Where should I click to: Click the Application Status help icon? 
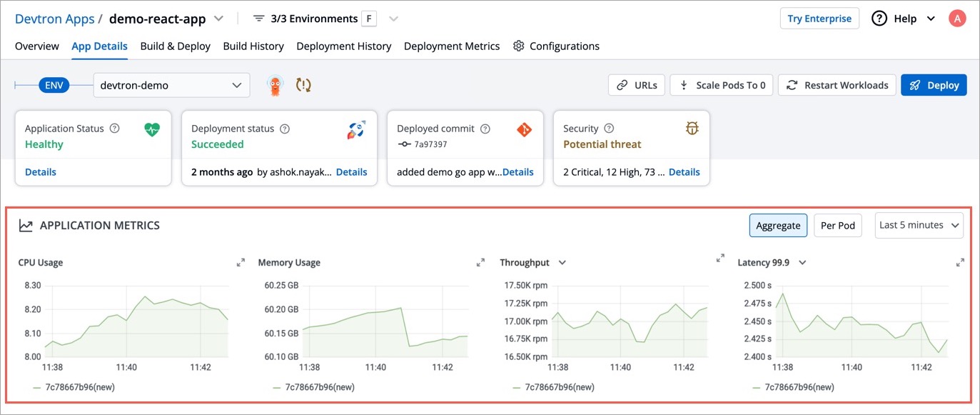pos(115,129)
